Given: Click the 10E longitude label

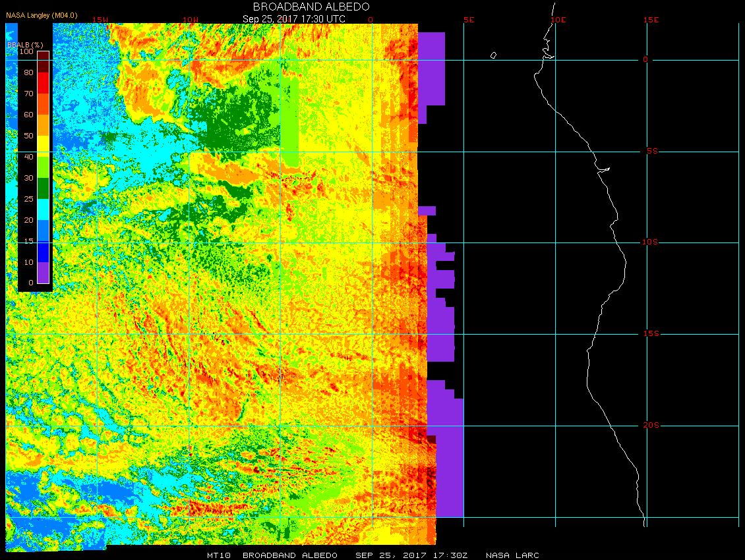Looking at the screenshot, I should coord(558,20).
